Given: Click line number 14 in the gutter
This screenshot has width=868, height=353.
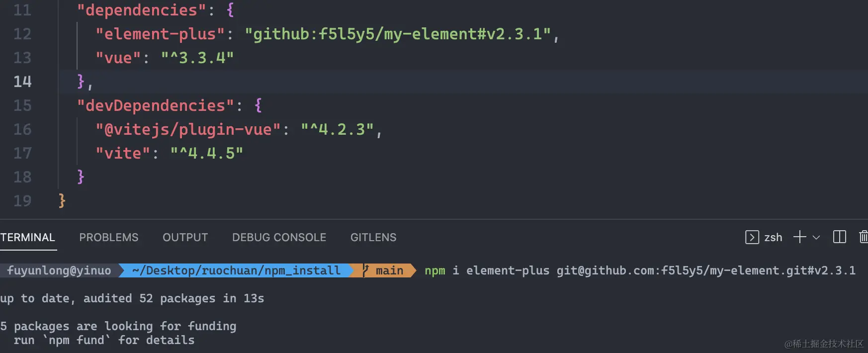Looking at the screenshot, I should [x=22, y=82].
